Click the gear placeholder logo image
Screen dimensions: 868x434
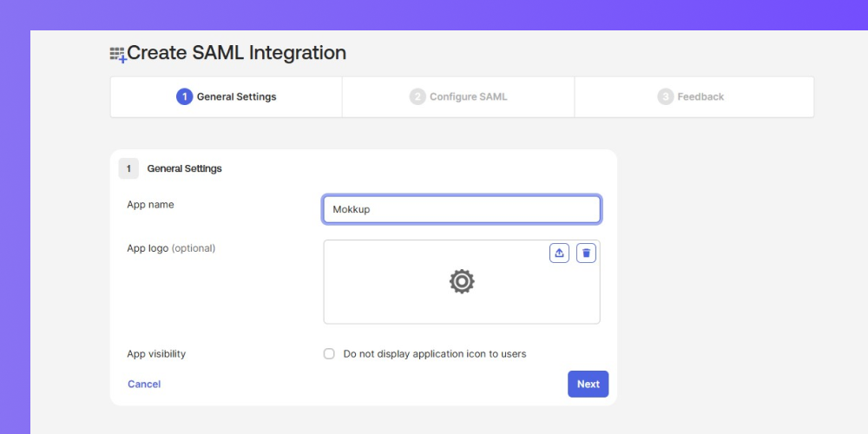[x=462, y=282]
